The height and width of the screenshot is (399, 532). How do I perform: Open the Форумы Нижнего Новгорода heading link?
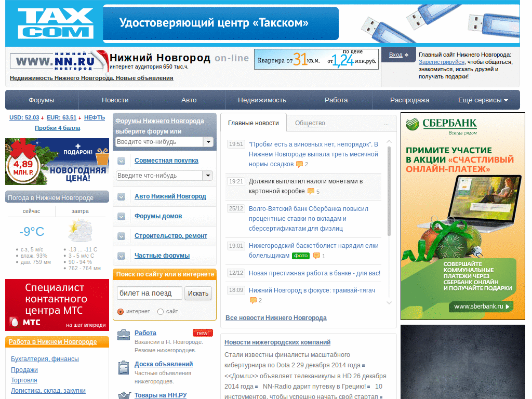(159, 121)
